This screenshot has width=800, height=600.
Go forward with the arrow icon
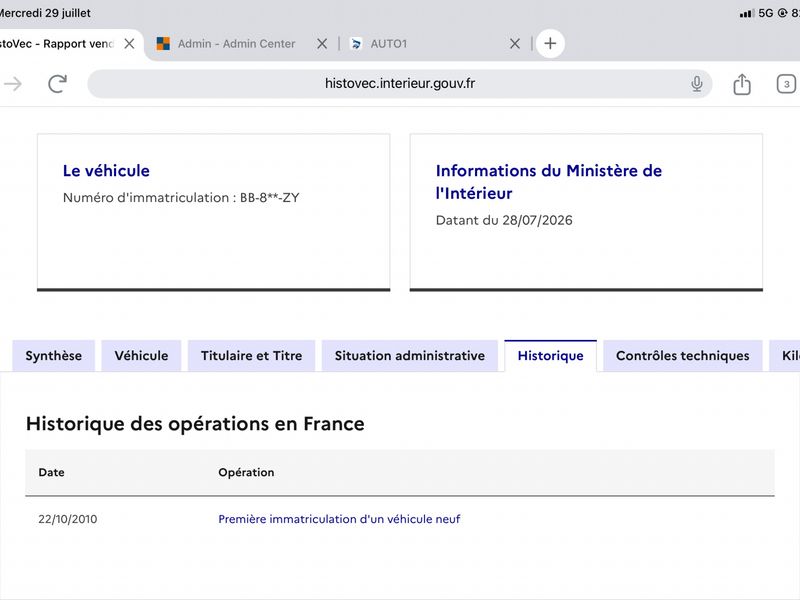(13, 84)
